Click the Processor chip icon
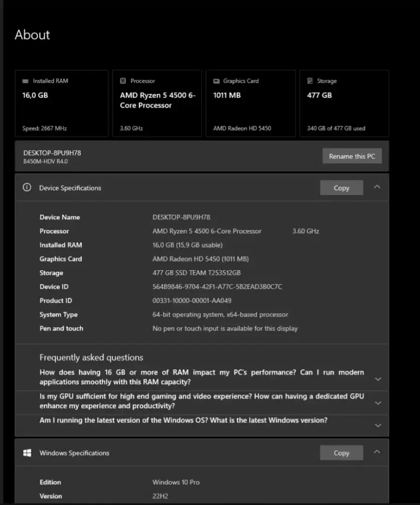The width and height of the screenshot is (420, 505). coord(123,81)
